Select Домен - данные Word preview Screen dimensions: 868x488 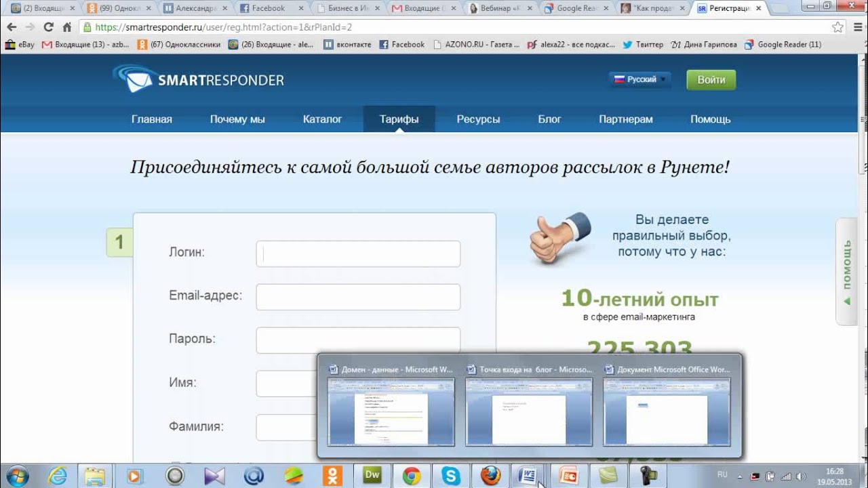(391, 405)
